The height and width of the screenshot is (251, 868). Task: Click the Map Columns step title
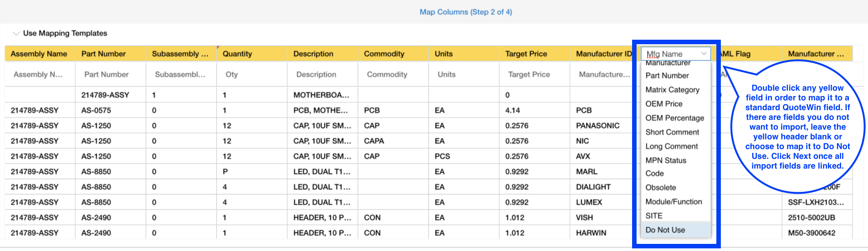tap(465, 12)
